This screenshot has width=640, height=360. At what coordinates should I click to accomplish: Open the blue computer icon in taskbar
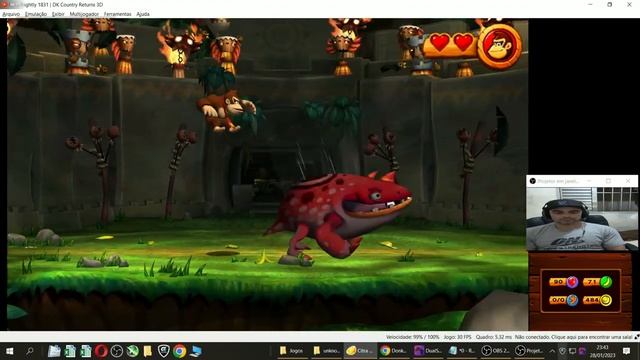pos(196,351)
